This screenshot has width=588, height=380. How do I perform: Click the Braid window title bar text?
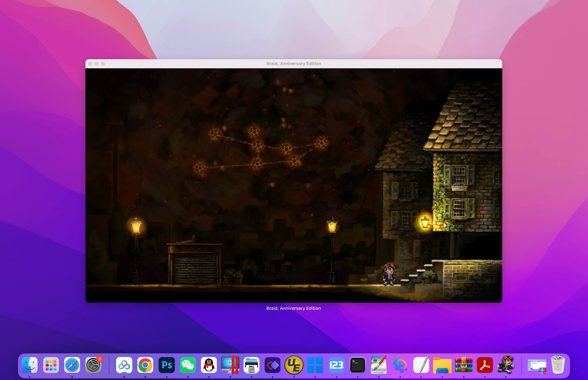pos(294,64)
